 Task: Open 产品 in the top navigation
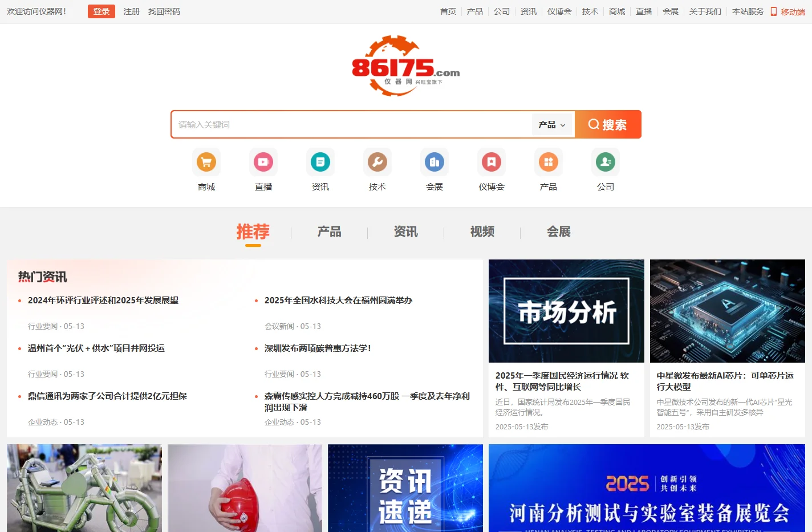[475, 11]
